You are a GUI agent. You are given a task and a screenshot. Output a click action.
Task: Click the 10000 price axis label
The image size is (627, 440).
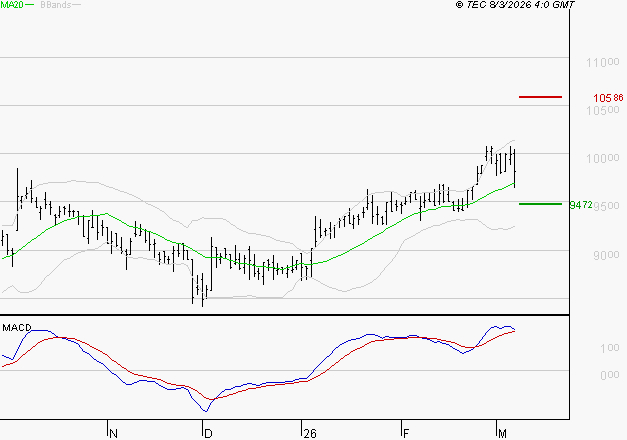pos(603,158)
